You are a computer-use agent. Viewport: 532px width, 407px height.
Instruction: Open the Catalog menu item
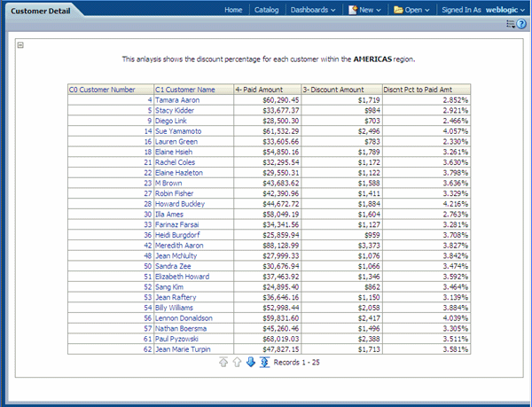266,10
